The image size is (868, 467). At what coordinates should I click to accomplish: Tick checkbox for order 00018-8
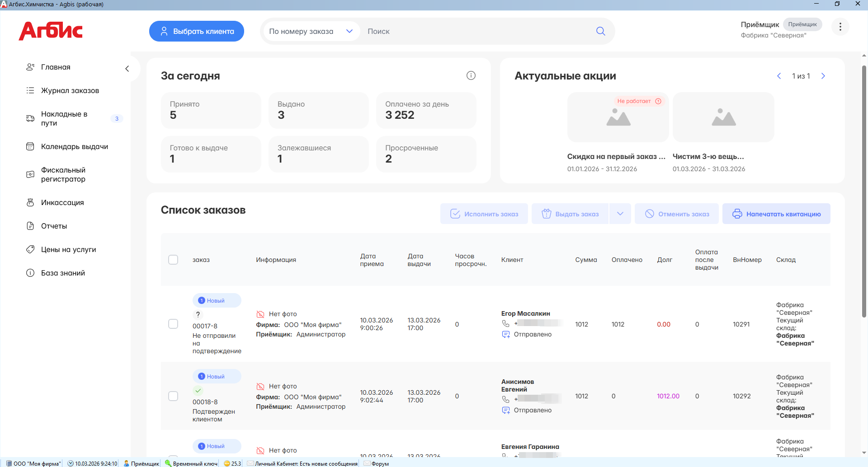(x=173, y=396)
